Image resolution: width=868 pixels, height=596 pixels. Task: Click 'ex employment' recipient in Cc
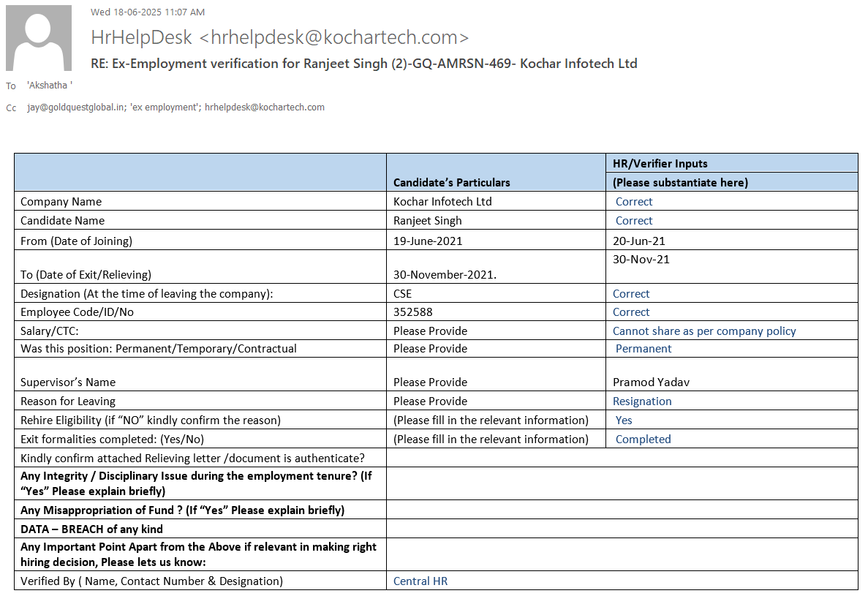click(x=165, y=107)
